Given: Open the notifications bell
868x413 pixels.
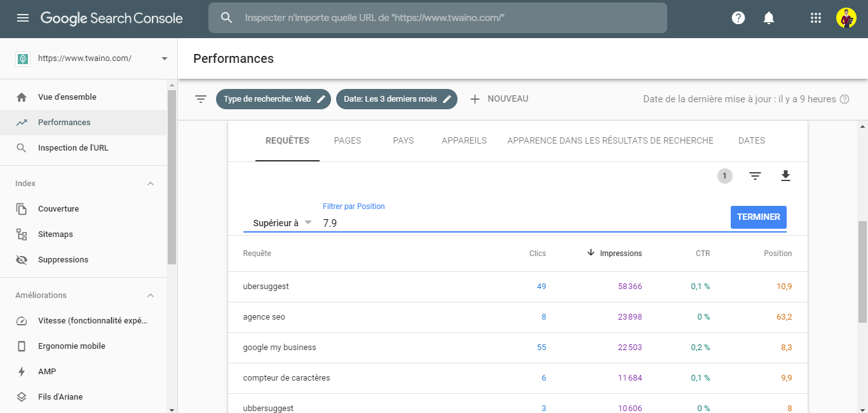Looking at the screenshot, I should point(769,18).
